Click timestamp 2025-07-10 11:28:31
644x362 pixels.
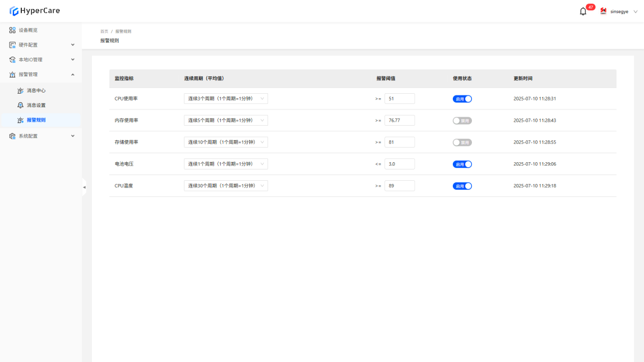[x=535, y=99]
